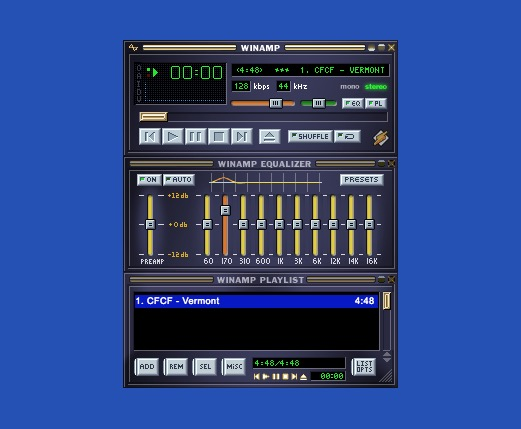Click the 16K band slider handle
521x429 pixels.
369,224
